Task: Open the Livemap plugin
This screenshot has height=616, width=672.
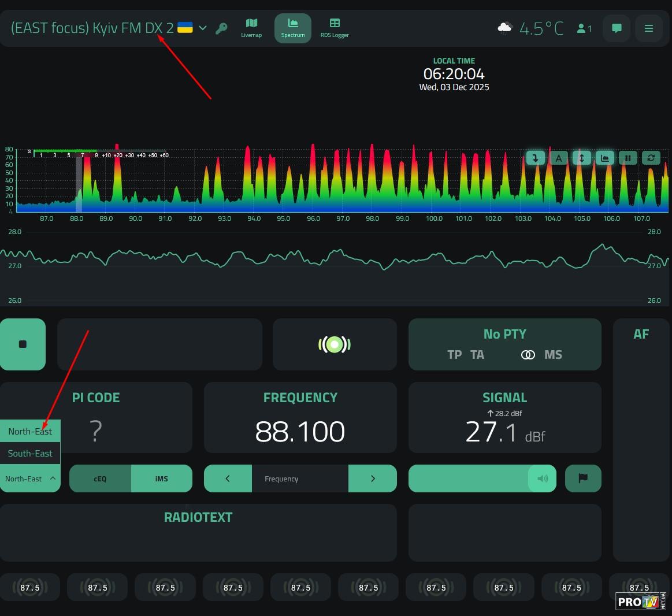Action: [251, 28]
